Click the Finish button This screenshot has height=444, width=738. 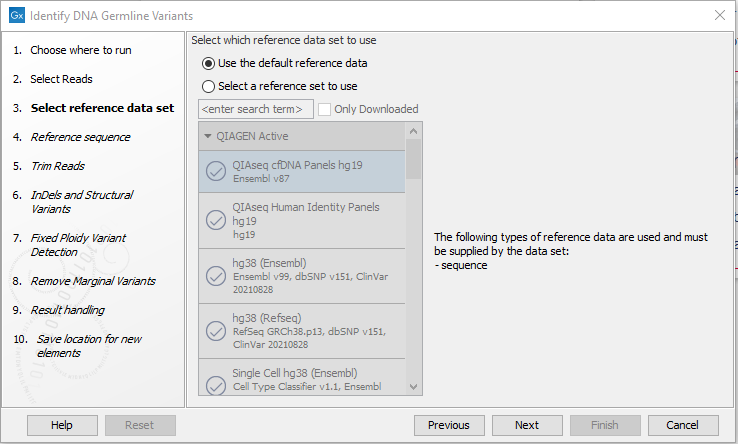pos(605,425)
